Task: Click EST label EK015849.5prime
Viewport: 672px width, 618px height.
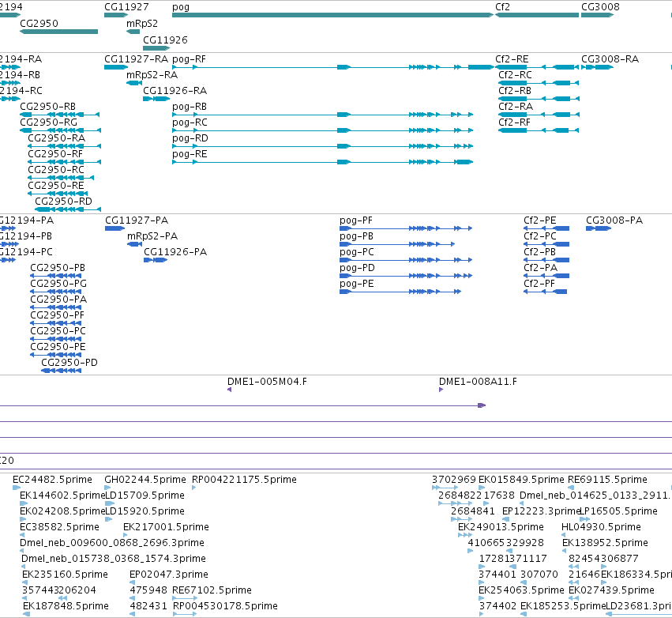Action: click(521, 480)
